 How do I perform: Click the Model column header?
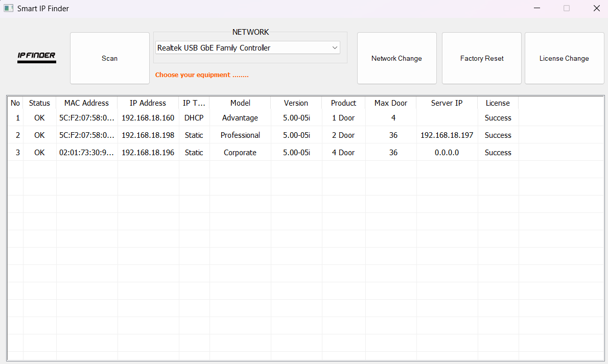pyautogui.click(x=240, y=103)
